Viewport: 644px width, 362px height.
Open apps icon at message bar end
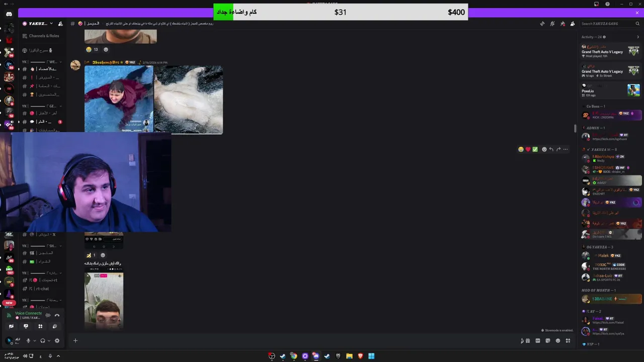[568, 341]
